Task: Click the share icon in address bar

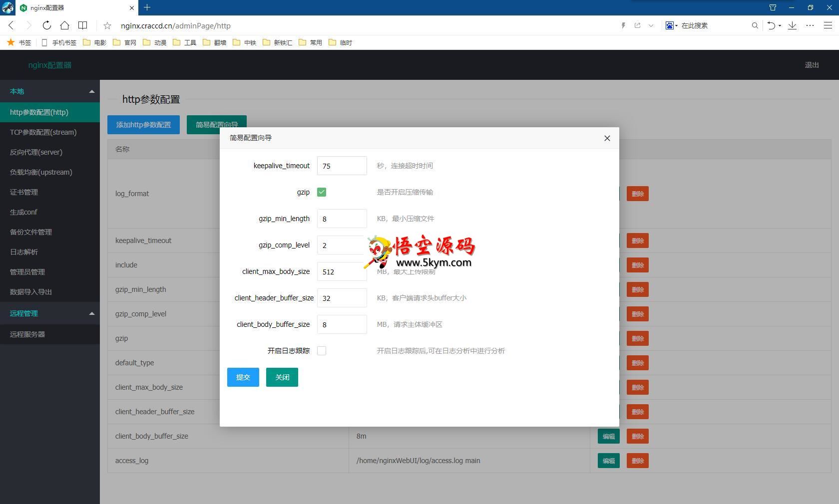Action: (x=638, y=25)
